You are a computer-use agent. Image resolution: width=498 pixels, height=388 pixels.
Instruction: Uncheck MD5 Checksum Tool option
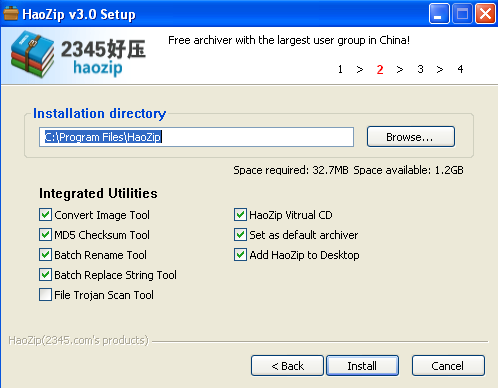click(x=45, y=235)
